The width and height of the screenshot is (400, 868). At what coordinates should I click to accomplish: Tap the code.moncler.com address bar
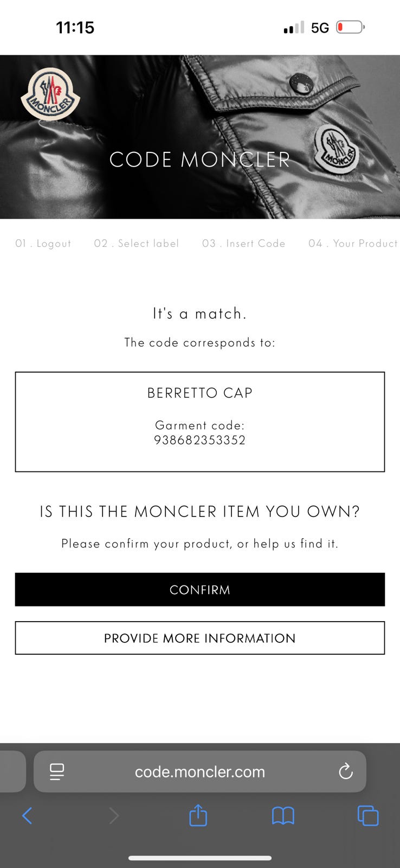(x=200, y=771)
